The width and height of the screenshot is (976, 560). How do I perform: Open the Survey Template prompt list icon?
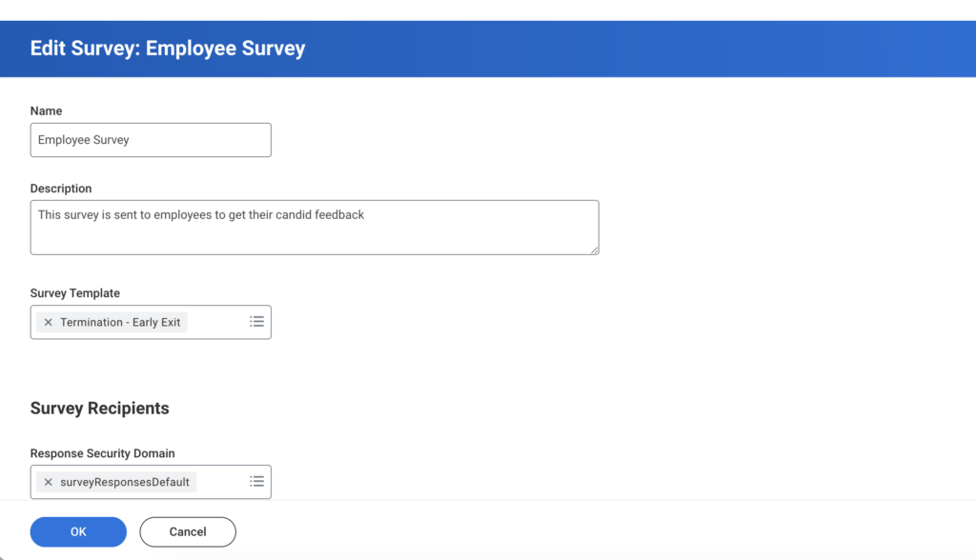[256, 322]
